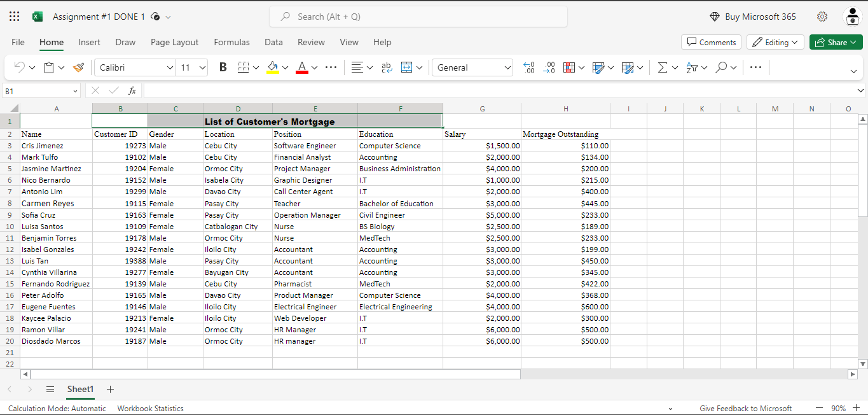The width and height of the screenshot is (868, 415).
Task: Click the insert function fx icon
Action: click(x=132, y=91)
